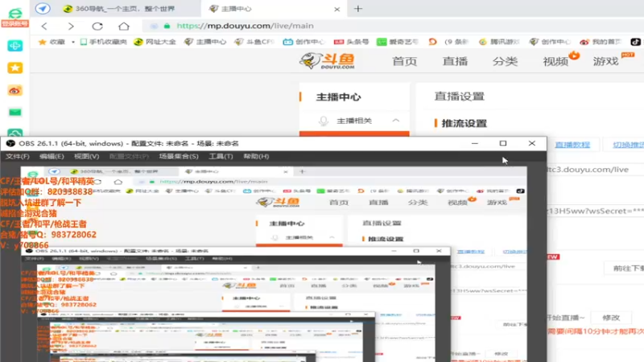
Task: Open the OBS 帮助(H) menu
Action: click(256, 156)
